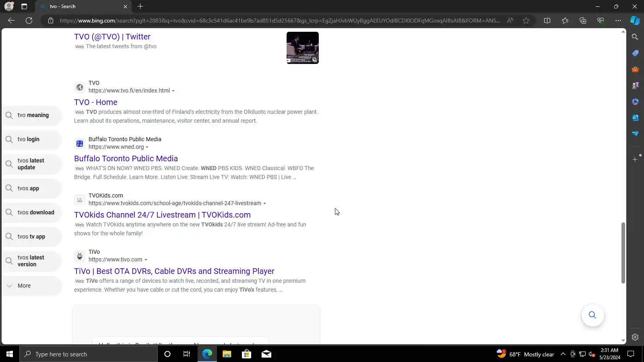The height and width of the screenshot is (362, 644).
Task: Open the profile avatar
Action: (x=9, y=6)
